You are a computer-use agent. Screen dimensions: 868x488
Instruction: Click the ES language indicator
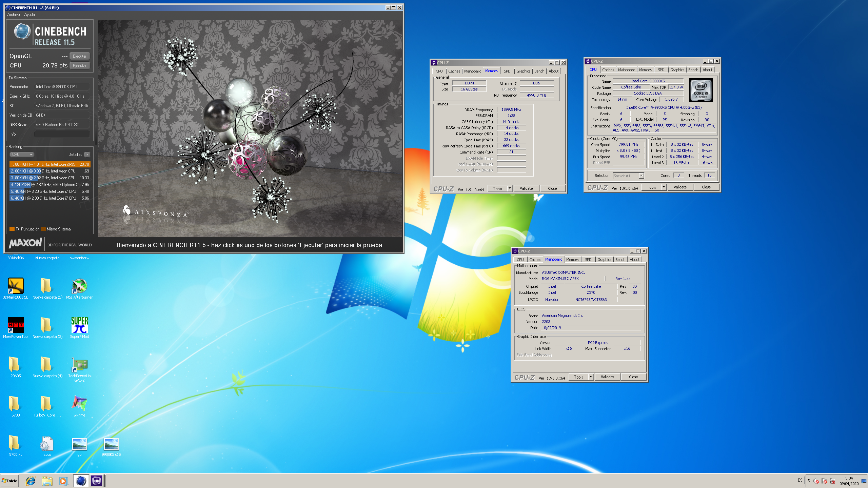point(800,480)
